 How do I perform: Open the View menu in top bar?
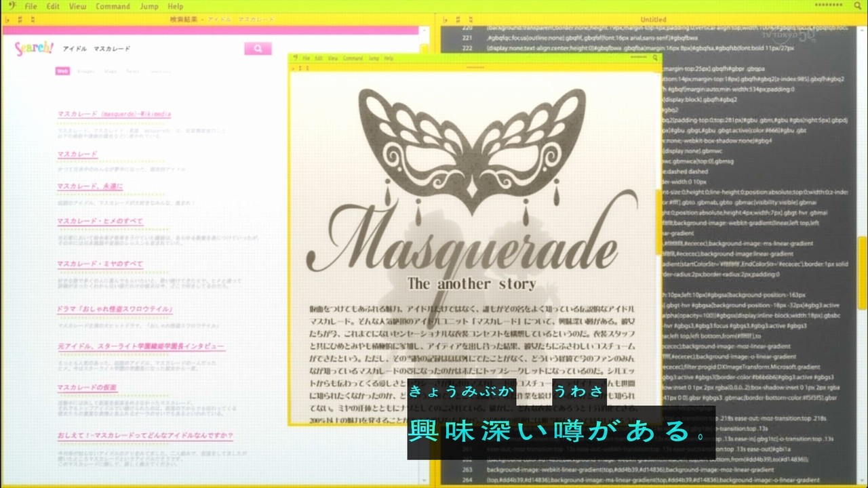click(x=77, y=7)
